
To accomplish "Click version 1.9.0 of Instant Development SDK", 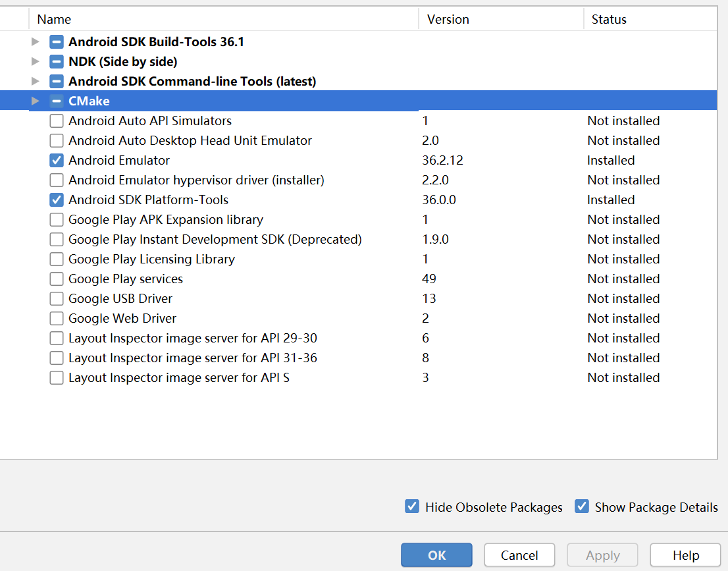I will pyautogui.click(x=435, y=239).
